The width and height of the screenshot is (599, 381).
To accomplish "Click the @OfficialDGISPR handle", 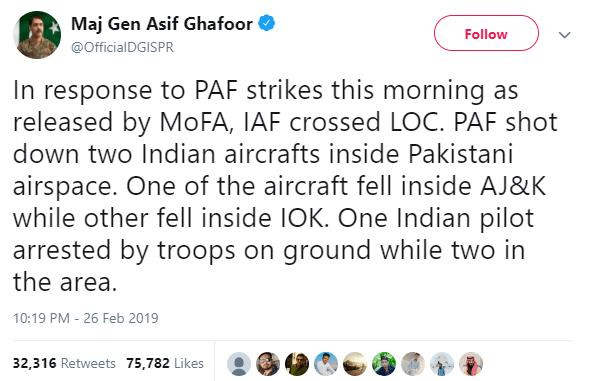I will 122,47.
